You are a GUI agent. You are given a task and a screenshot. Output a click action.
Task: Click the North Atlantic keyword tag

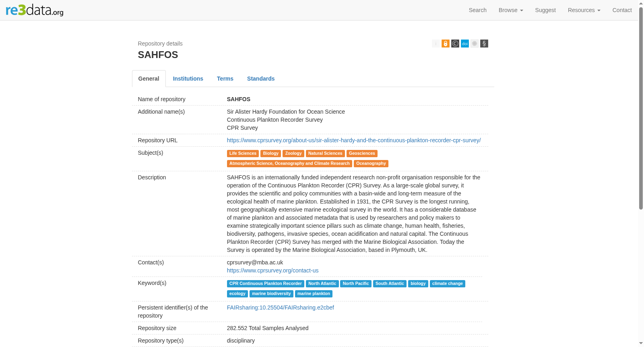[322, 284]
